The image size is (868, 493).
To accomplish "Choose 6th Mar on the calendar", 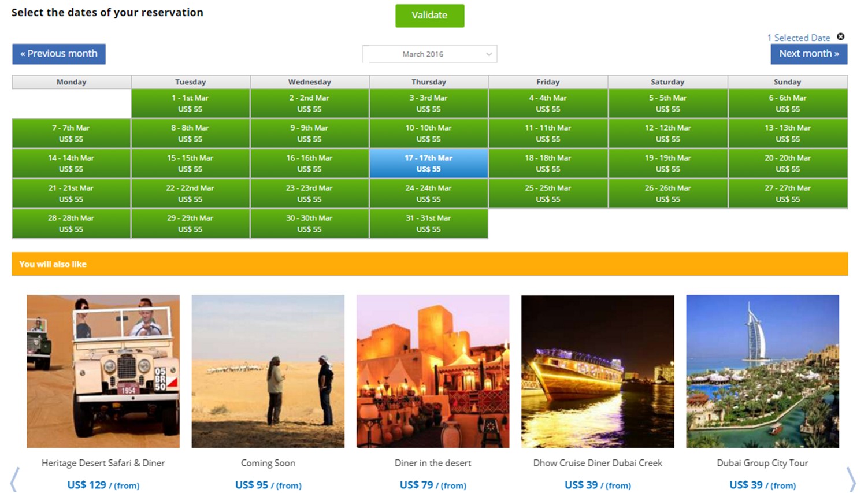I will (788, 103).
